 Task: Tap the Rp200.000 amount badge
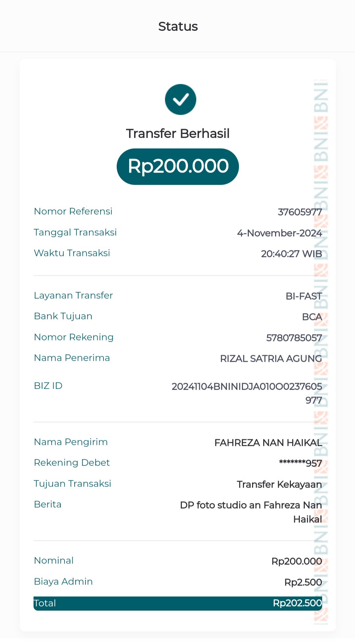pyautogui.click(x=178, y=166)
